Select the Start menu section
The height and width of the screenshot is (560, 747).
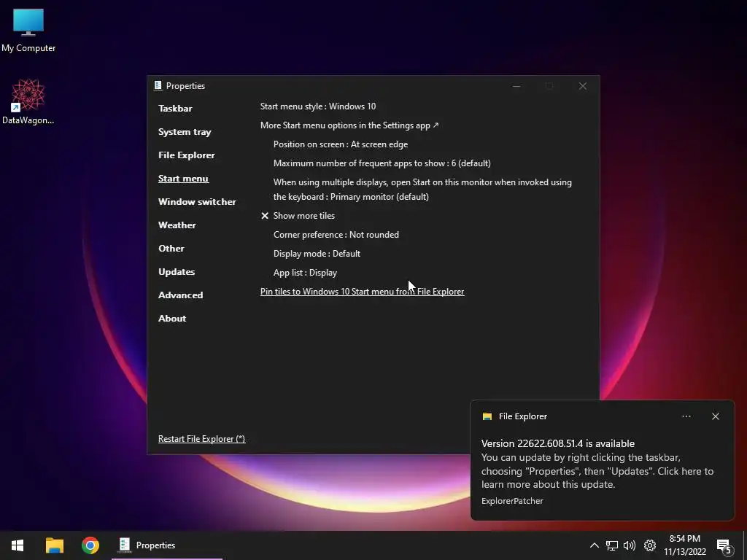coord(183,179)
